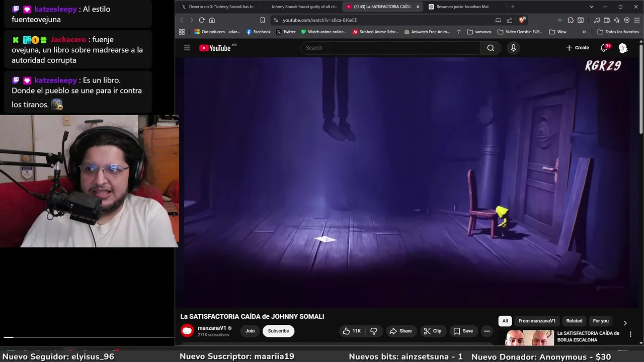Open options for BORJA ESCALONA recommended video

[630, 334]
